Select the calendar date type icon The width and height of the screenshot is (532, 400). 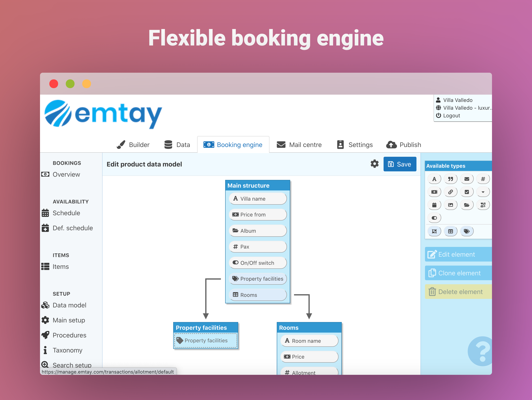[x=434, y=205]
